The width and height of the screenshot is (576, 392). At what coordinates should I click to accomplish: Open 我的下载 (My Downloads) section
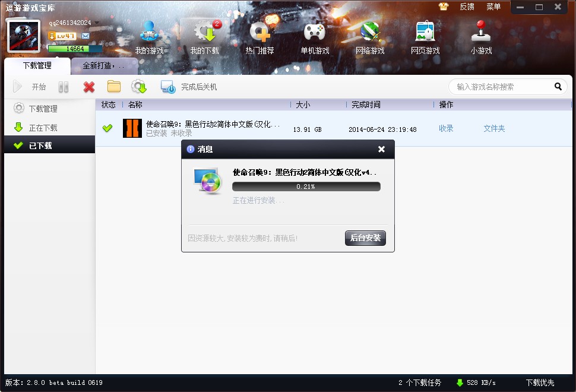point(205,38)
